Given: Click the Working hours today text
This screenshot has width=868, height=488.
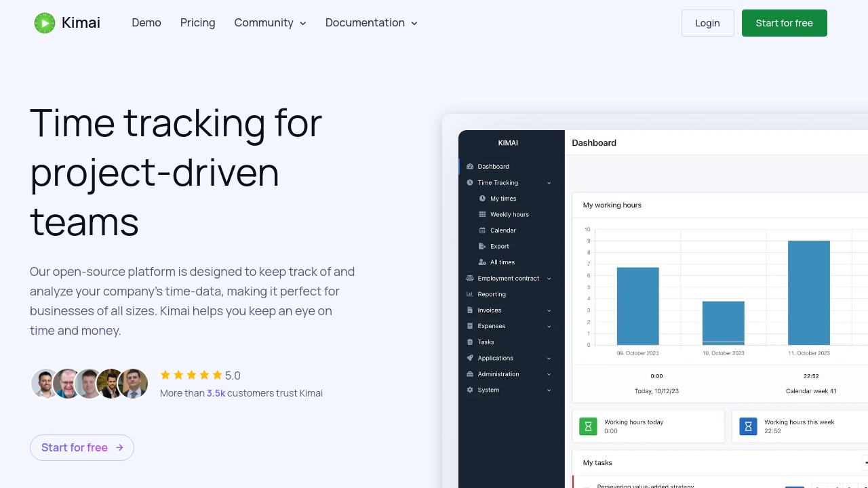Looking at the screenshot, I should tap(633, 422).
